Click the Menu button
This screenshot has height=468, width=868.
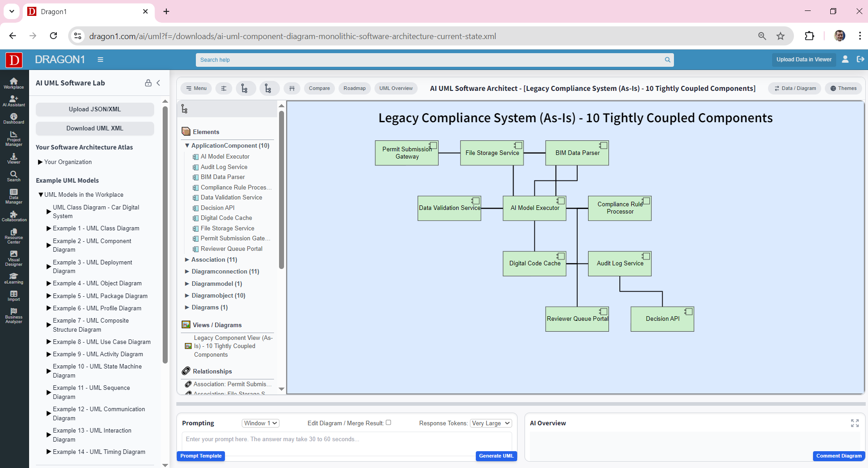tap(196, 88)
